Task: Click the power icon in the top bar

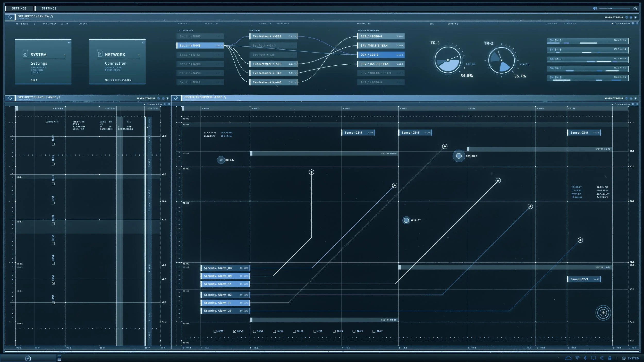Action: click(x=635, y=8)
